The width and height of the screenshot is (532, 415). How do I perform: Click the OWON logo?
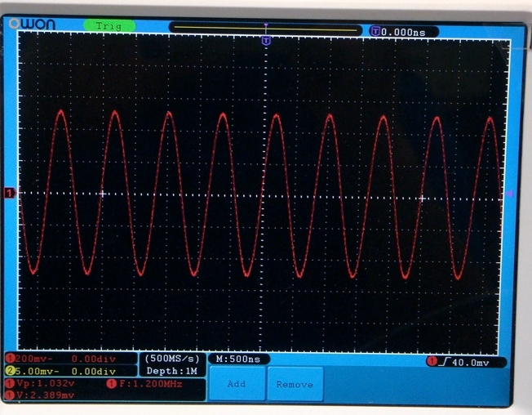(x=33, y=25)
